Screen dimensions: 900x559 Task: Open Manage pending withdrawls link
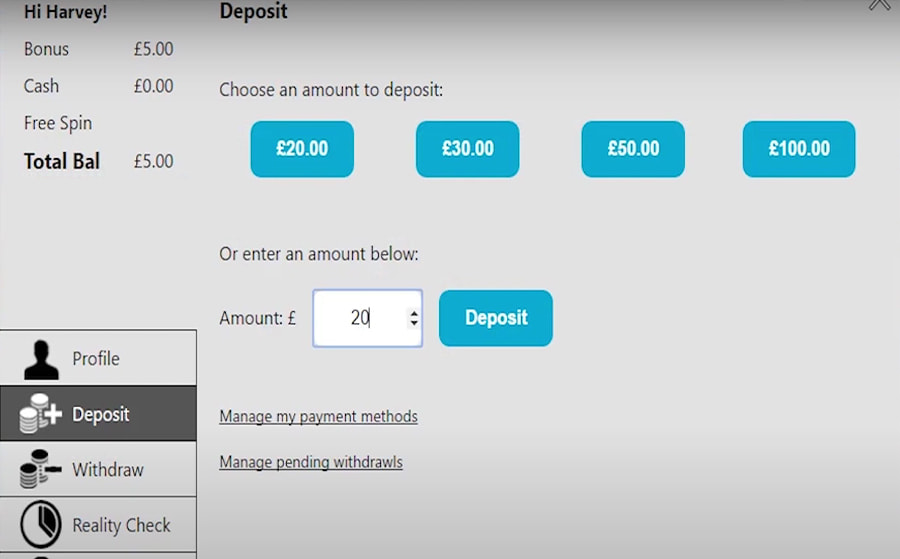pos(311,462)
